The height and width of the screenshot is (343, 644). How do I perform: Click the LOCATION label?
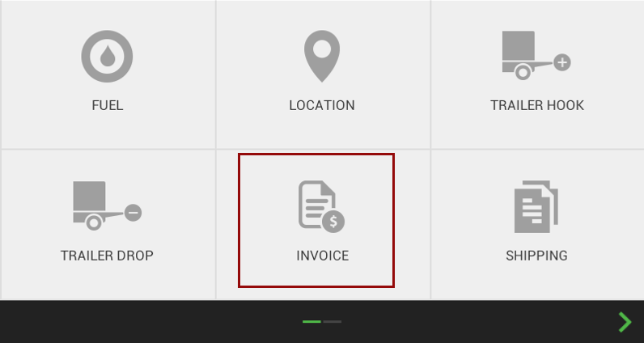(322, 106)
